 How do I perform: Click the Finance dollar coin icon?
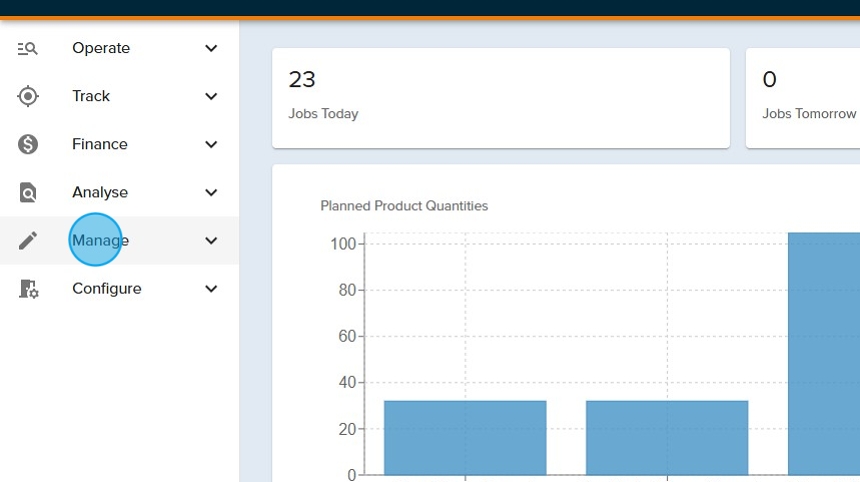pyautogui.click(x=28, y=144)
